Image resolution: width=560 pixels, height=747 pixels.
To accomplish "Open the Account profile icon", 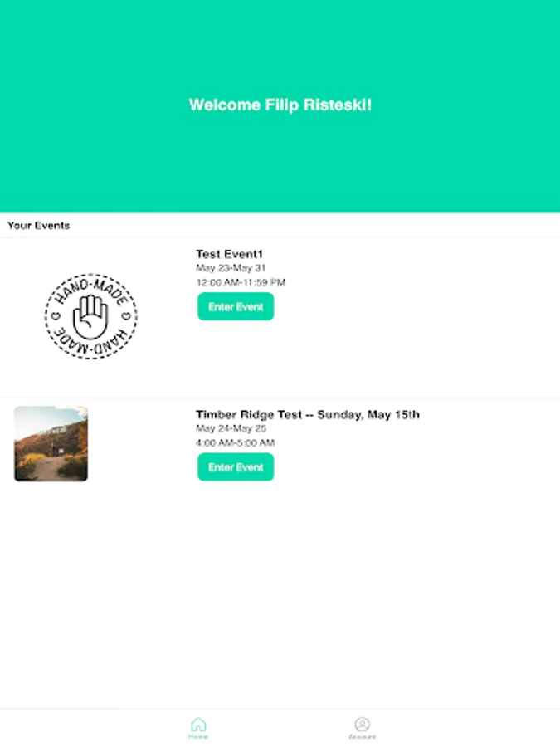I will tap(363, 725).
